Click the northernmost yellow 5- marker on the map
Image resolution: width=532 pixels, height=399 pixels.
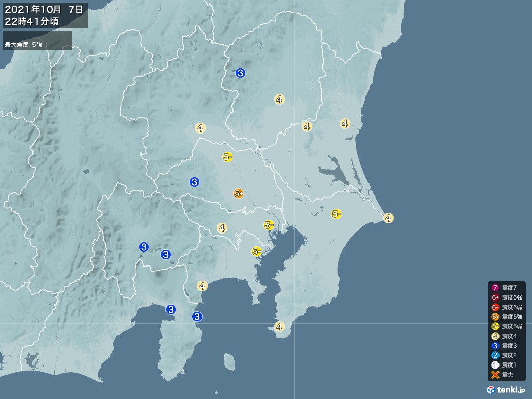[x=227, y=157]
